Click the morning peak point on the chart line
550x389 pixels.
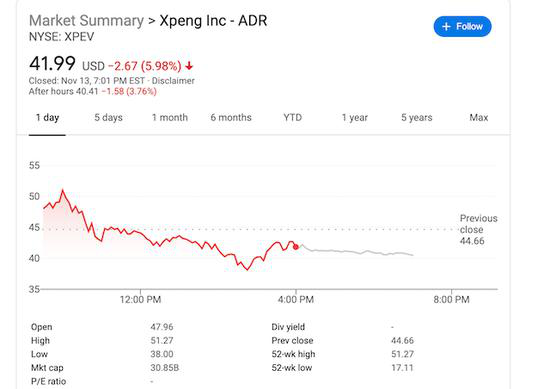tap(63, 191)
